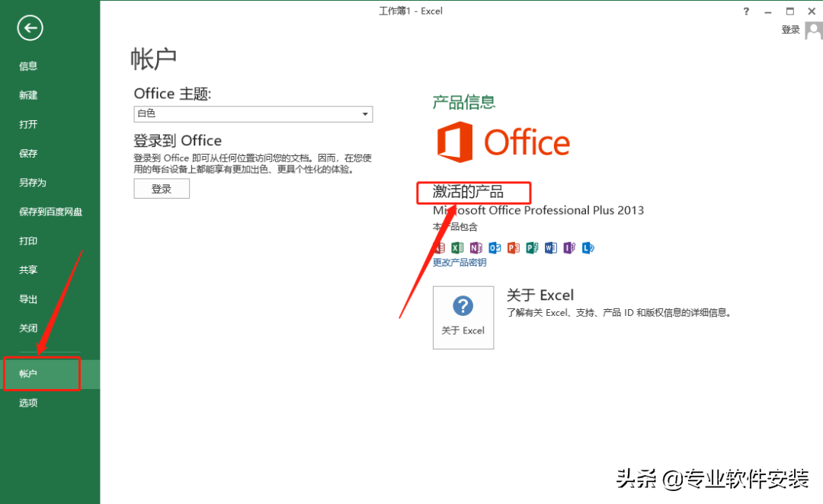
Task: Close the Excel window
Action: pos(812,11)
